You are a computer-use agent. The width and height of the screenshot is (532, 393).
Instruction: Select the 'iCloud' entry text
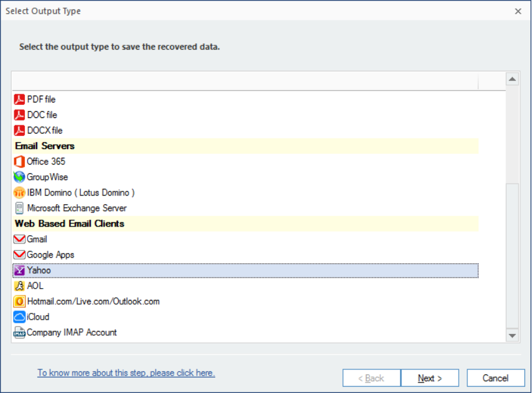coord(38,317)
